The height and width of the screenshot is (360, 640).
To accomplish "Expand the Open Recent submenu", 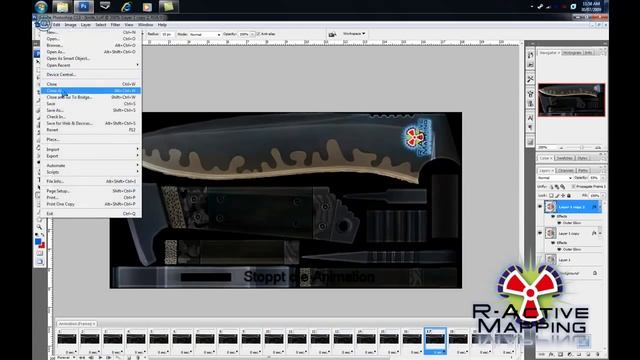I will tap(91, 65).
